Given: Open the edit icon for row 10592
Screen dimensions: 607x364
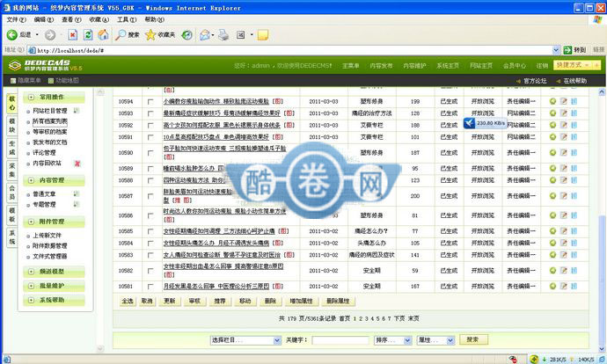Looking at the screenshot, I should tap(564, 125).
